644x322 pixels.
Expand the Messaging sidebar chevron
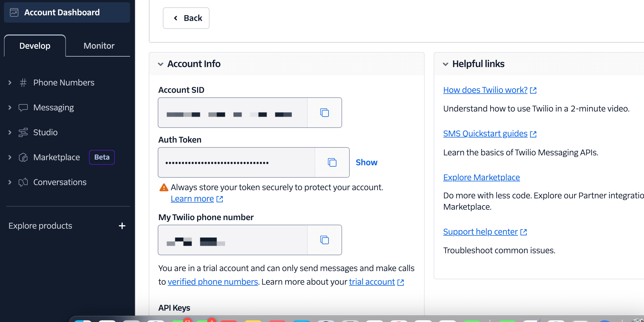coord(10,108)
